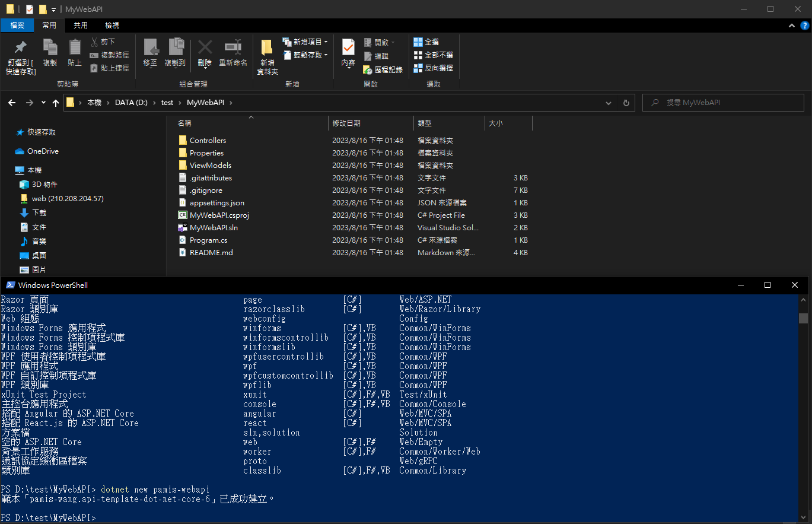This screenshot has height=524, width=812.
Task: Click the 重新命名 rename icon
Action: [x=233, y=47]
